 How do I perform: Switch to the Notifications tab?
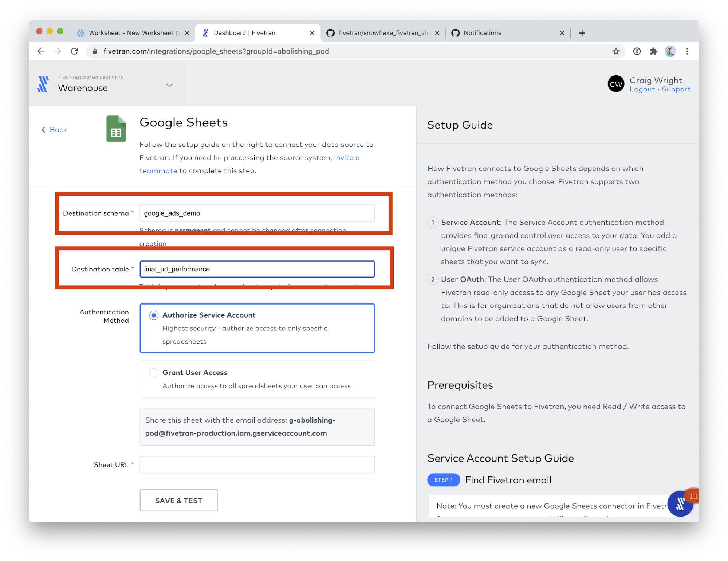tap(482, 33)
